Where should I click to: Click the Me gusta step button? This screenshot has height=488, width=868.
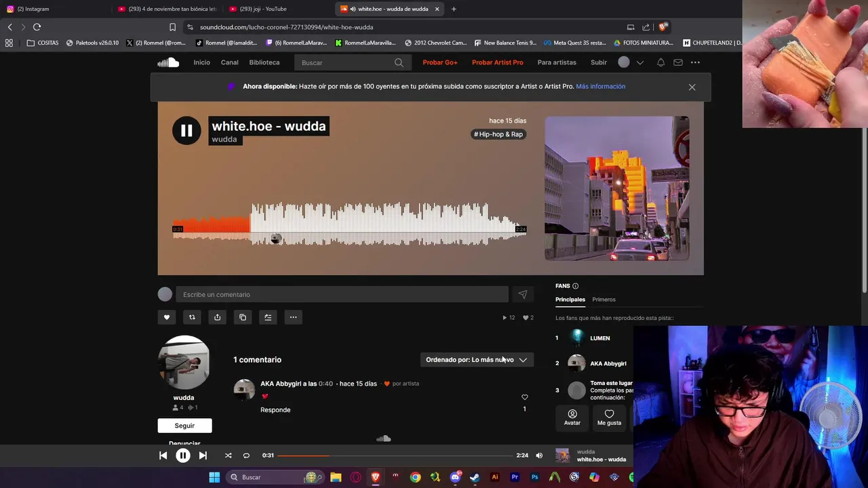(x=609, y=418)
